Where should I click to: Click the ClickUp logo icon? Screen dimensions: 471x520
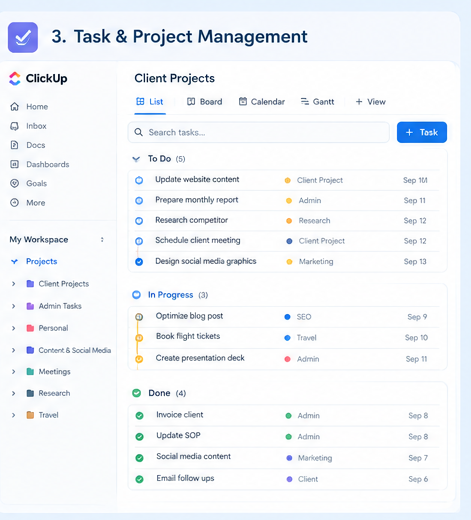point(15,79)
